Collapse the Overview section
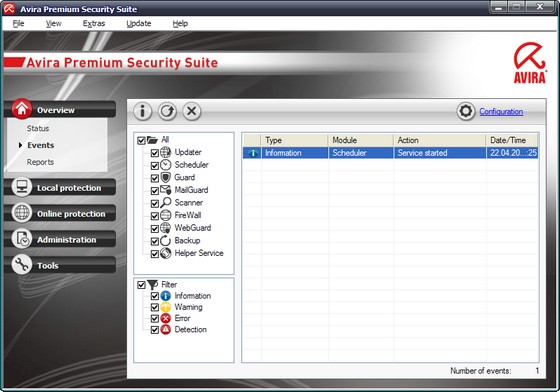Screen dimensions: 560x392 pyautogui.click(x=60, y=109)
